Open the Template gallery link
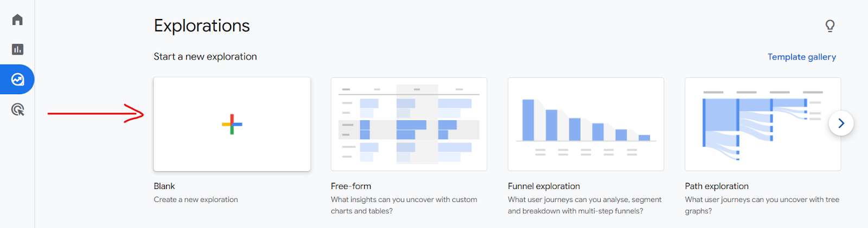Viewport: 868px width, 228px height. (x=802, y=57)
